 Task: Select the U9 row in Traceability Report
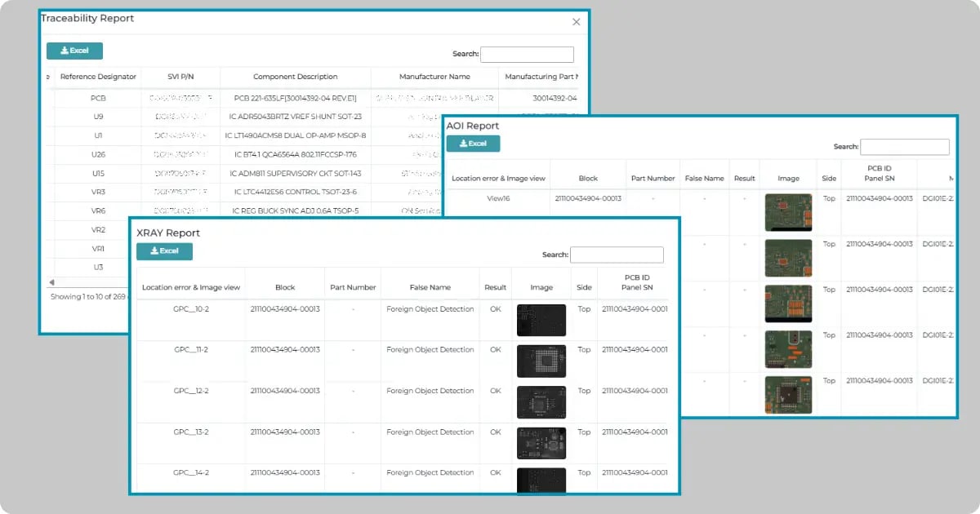[97, 116]
